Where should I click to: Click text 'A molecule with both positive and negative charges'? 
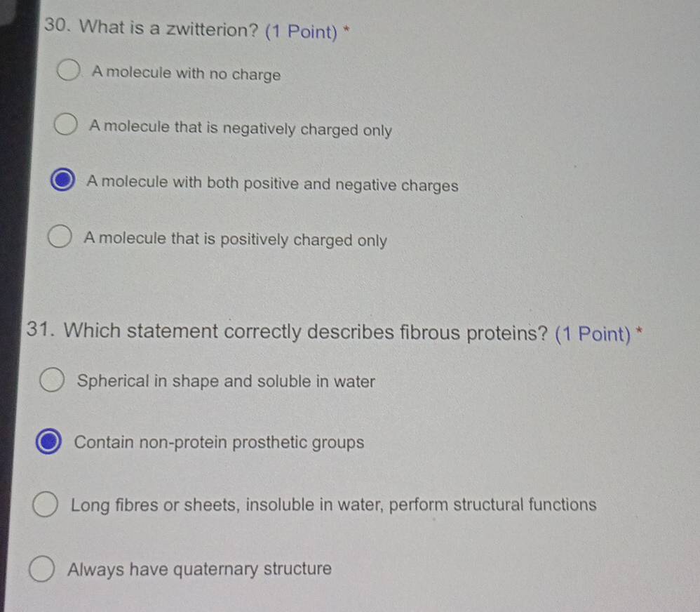click(x=273, y=184)
